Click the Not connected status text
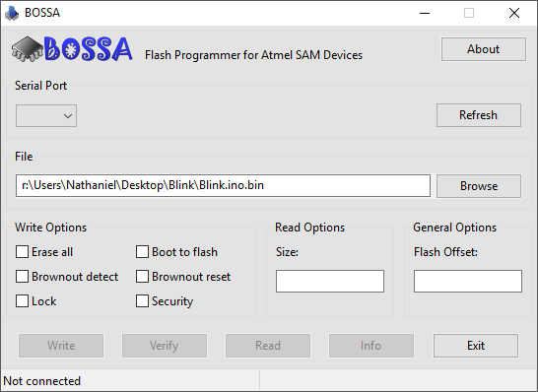This screenshot has width=538, height=392. tap(41, 381)
